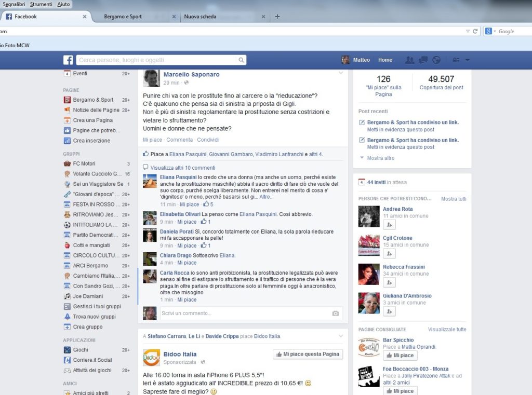532x395 pixels.
Task: Click the search magnifier icon
Action: click(x=241, y=60)
